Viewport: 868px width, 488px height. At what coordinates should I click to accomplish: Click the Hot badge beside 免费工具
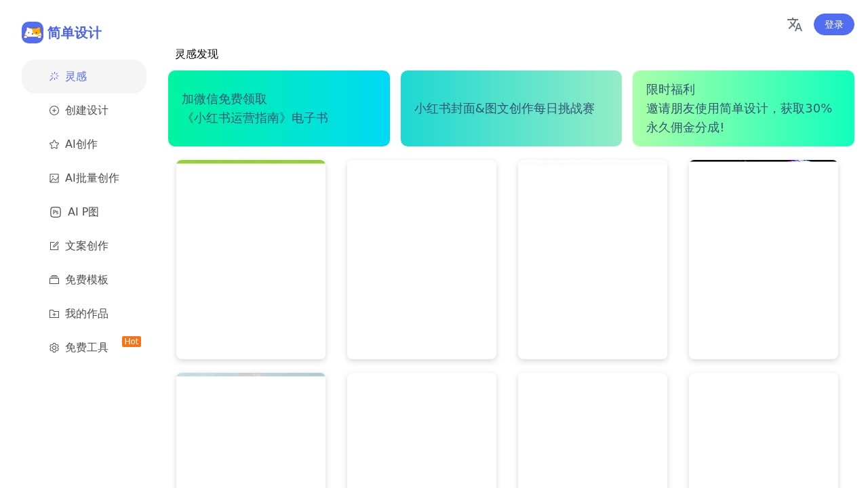(132, 342)
